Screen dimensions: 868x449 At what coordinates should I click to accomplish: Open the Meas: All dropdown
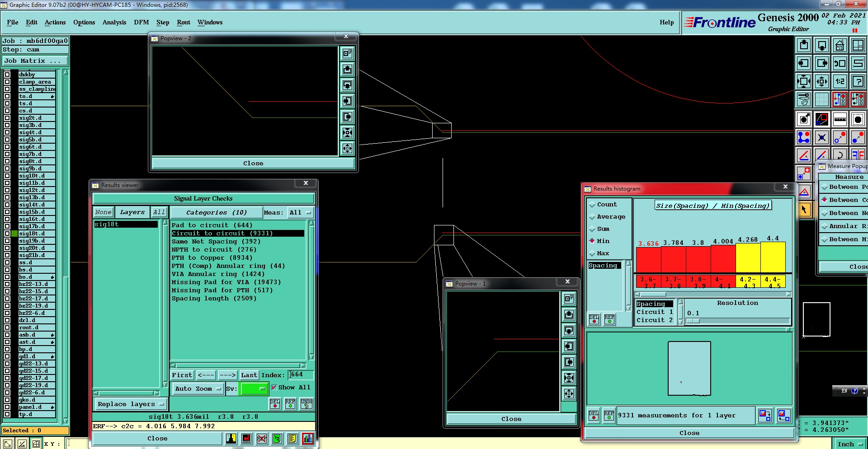click(300, 212)
